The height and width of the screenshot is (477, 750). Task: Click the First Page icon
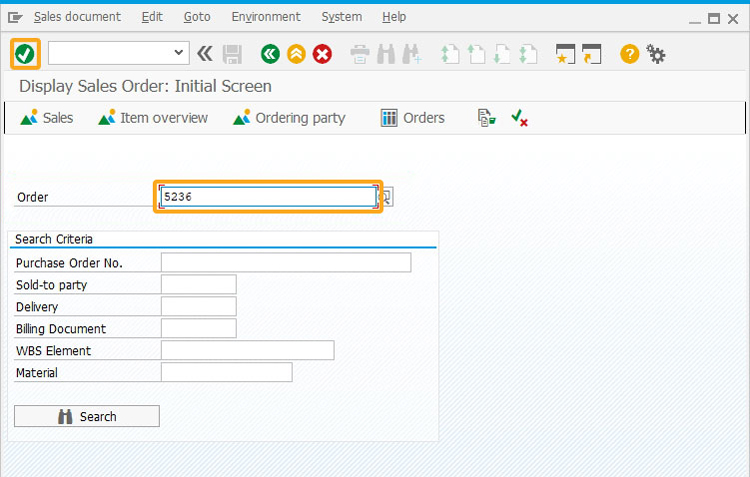[x=450, y=54]
